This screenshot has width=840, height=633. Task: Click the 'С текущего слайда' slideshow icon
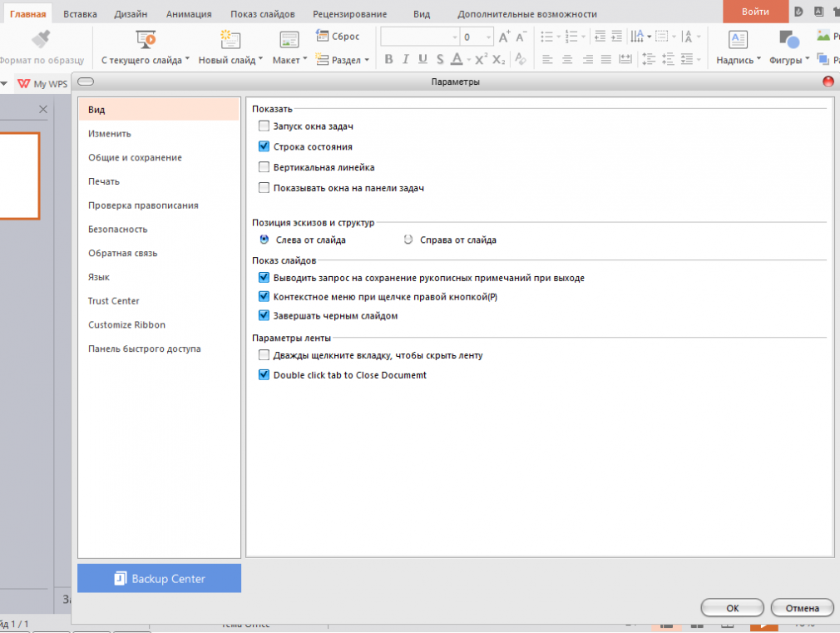pyautogui.click(x=146, y=39)
